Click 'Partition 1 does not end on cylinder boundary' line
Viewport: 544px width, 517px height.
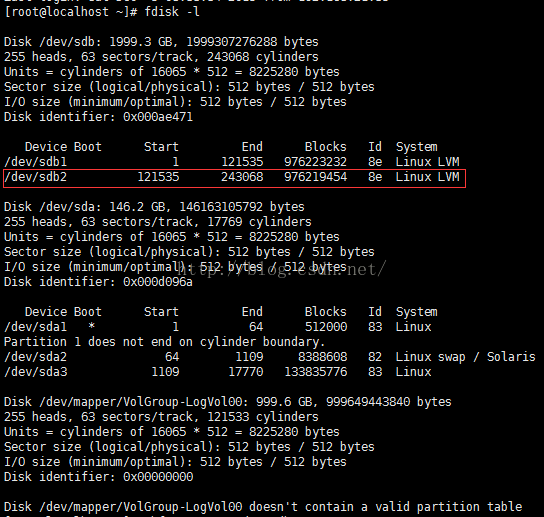click(x=164, y=342)
